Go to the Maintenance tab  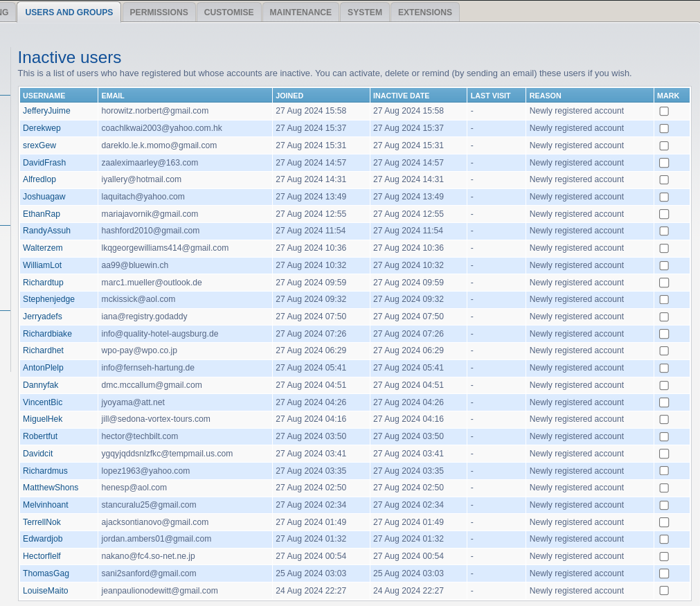pyautogui.click(x=300, y=12)
